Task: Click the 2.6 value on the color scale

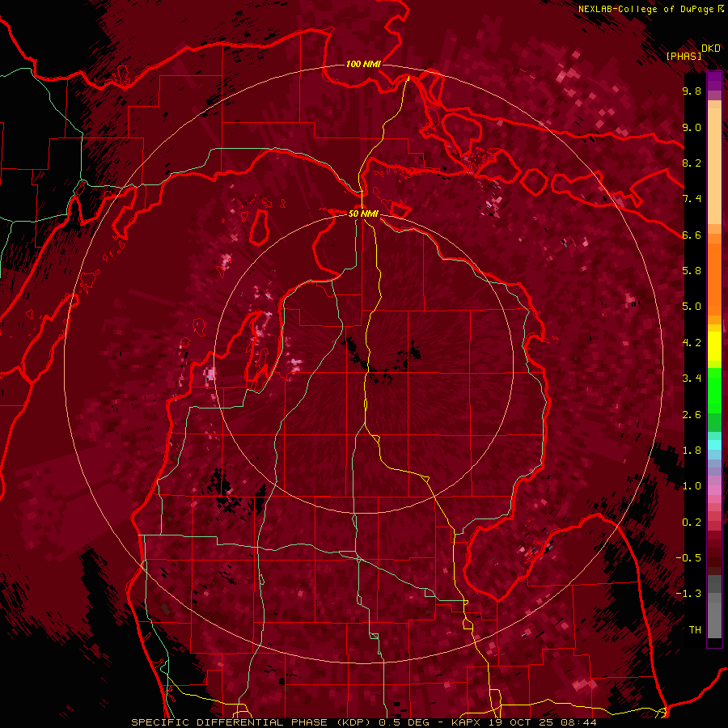Action: (x=692, y=415)
